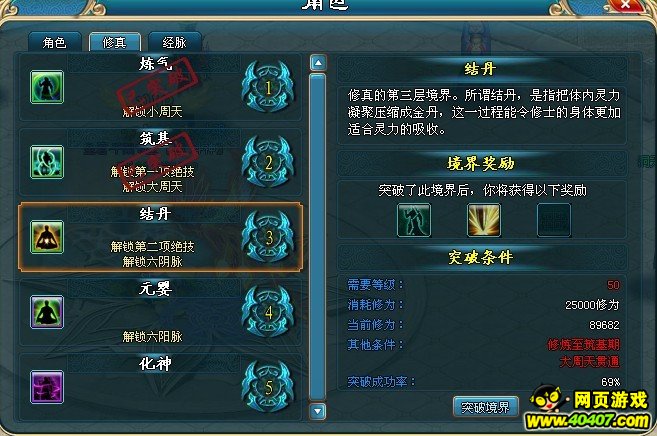Select the 化神 realm row
Screen dimensions: 657x436
(160, 387)
